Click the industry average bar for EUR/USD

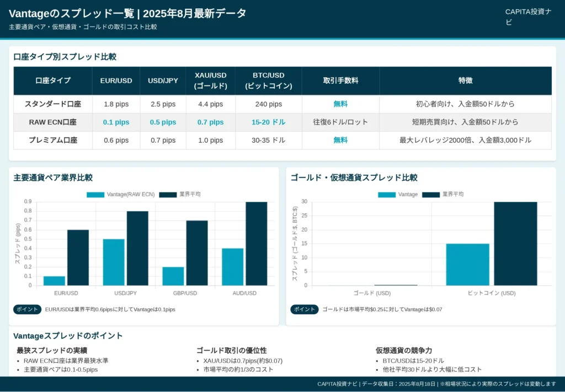tap(78, 257)
